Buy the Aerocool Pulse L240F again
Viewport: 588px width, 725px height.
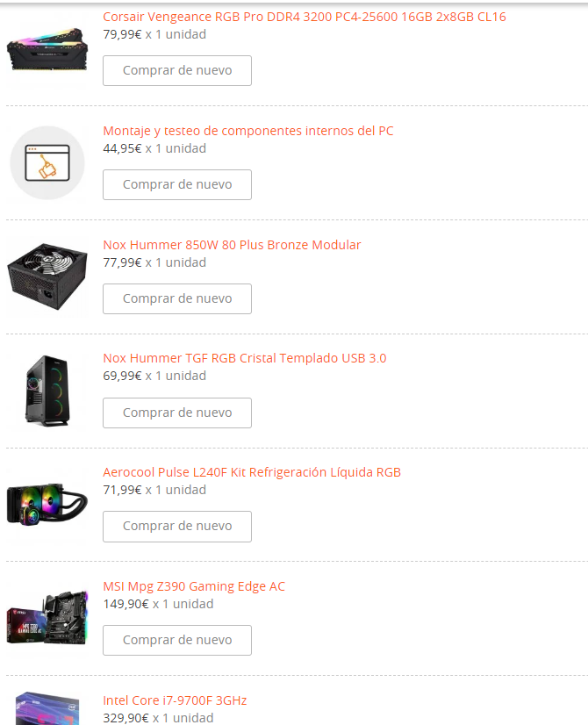click(x=177, y=527)
